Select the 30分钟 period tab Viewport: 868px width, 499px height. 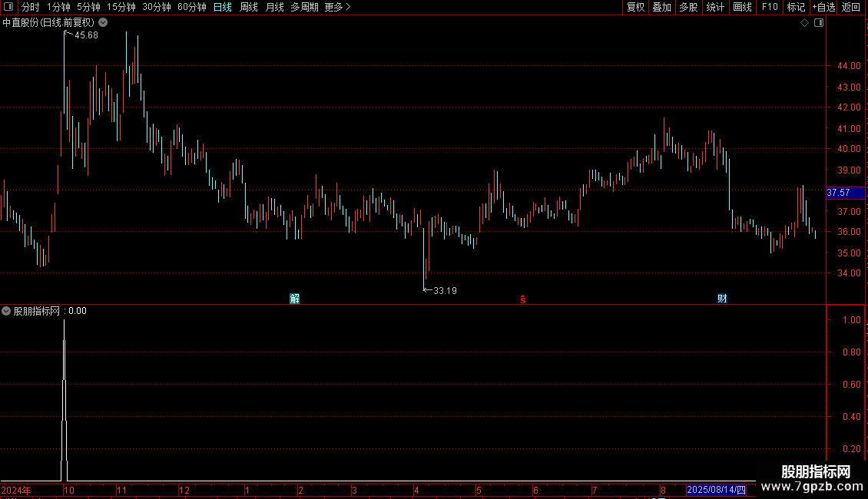tap(157, 7)
